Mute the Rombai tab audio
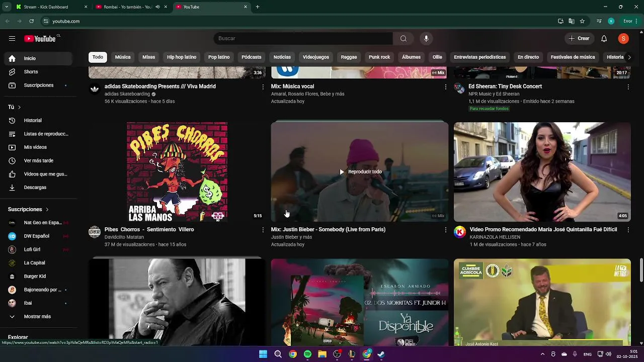 point(157,7)
